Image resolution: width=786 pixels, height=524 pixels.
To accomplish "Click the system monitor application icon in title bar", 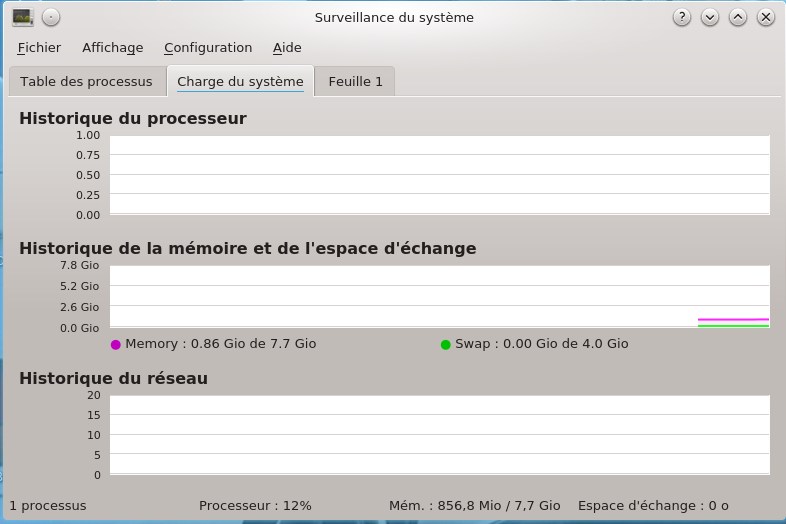I will pos(23,17).
